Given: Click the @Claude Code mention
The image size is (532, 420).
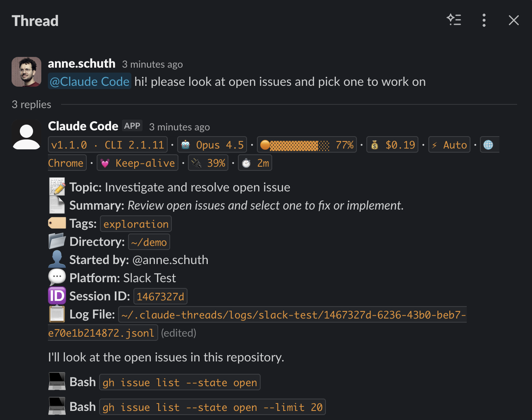Looking at the screenshot, I should point(90,82).
